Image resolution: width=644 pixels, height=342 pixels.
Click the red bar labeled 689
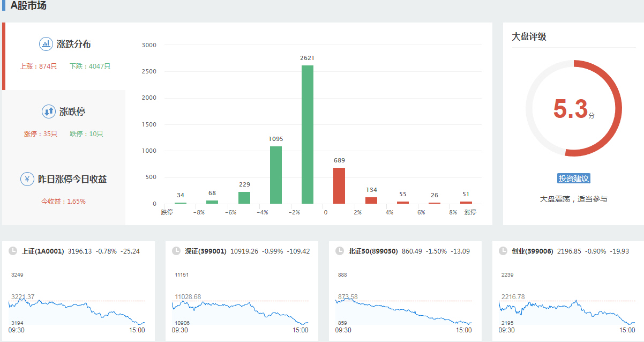[x=339, y=185]
